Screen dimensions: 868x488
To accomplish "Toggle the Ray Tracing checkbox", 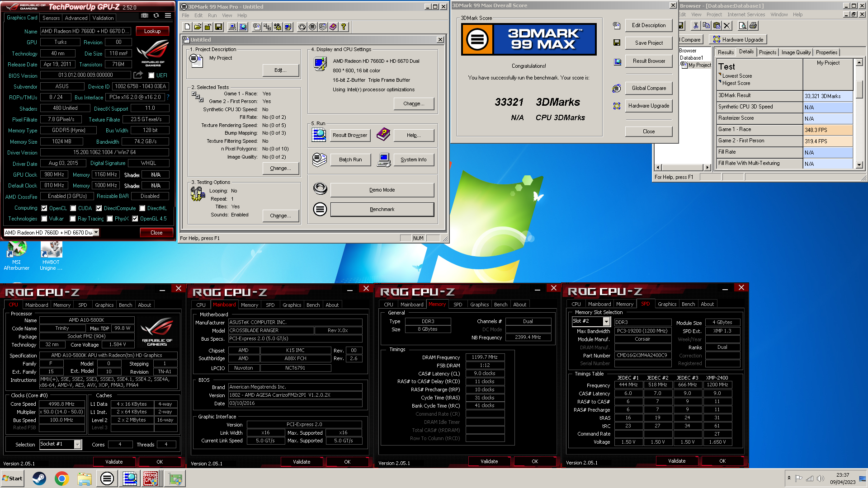I will (x=73, y=219).
